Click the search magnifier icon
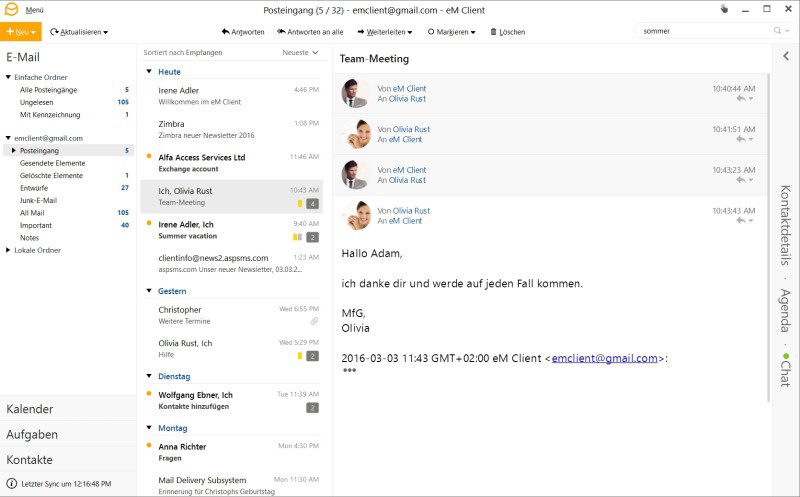800x497 pixels. 777,31
